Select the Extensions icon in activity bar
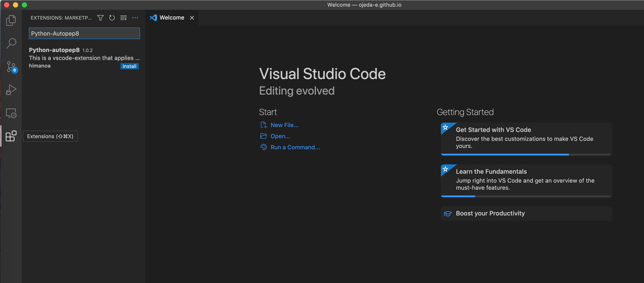The width and height of the screenshot is (644, 283). 11,136
